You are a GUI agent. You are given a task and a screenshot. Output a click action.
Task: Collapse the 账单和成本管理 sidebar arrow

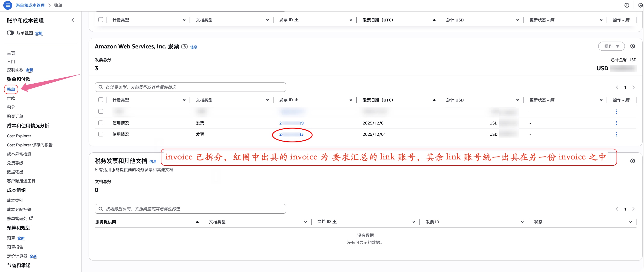coord(72,20)
